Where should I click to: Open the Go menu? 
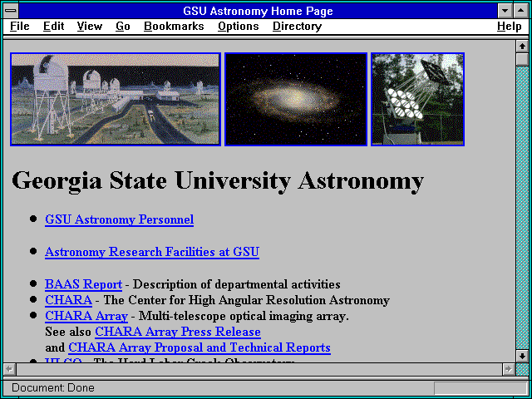point(122,26)
